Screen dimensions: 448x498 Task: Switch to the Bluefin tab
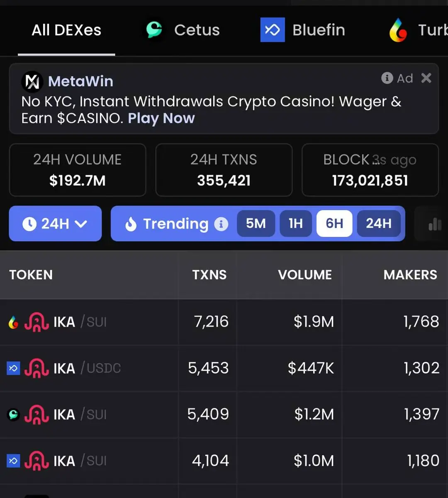(x=303, y=30)
